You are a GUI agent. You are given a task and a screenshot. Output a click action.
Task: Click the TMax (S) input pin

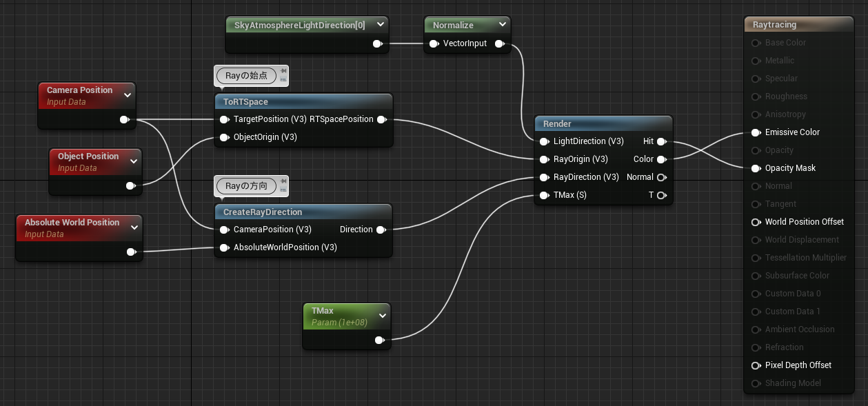545,195
